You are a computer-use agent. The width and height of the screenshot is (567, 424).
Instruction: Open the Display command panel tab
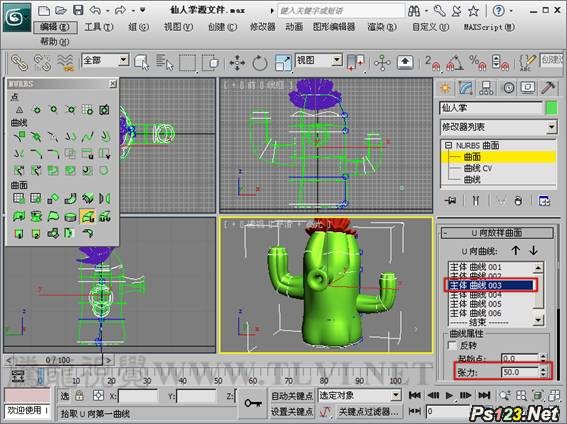[x=528, y=88]
